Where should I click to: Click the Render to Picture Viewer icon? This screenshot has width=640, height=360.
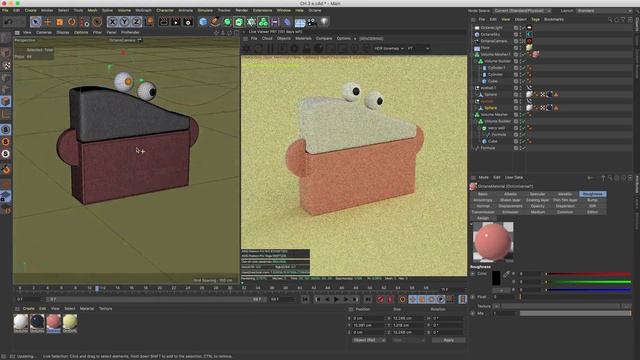tap(176, 22)
